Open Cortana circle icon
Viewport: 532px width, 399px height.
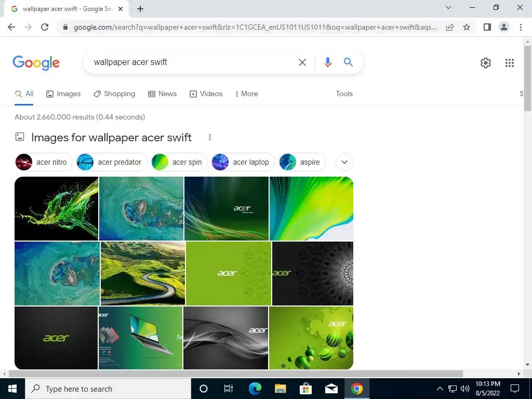(203, 389)
